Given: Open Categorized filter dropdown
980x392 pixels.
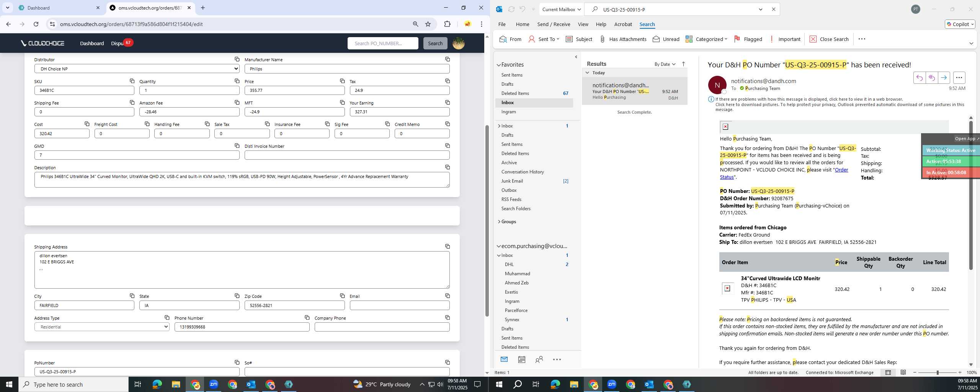Looking at the screenshot, I should [x=706, y=39].
